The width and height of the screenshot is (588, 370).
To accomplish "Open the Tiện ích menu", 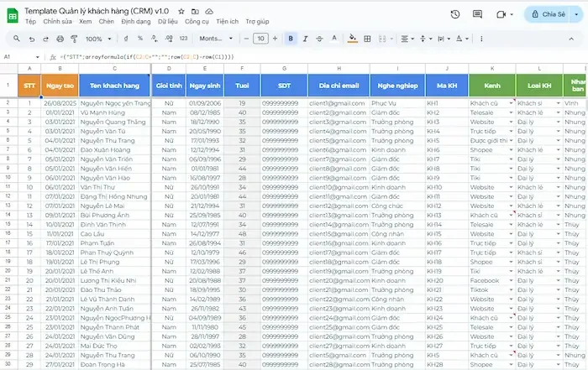I will pyautogui.click(x=227, y=21).
